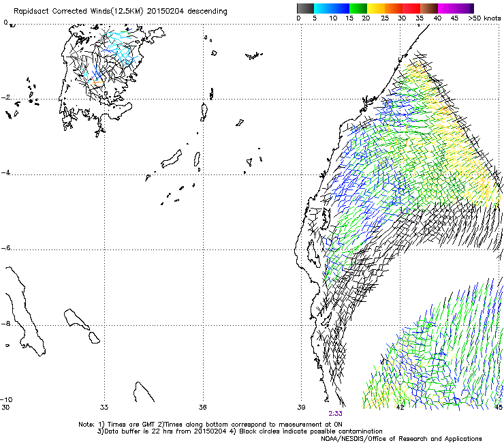Click the latitude label '-10'
Screen dimensions: 504x443
[x=6, y=399]
